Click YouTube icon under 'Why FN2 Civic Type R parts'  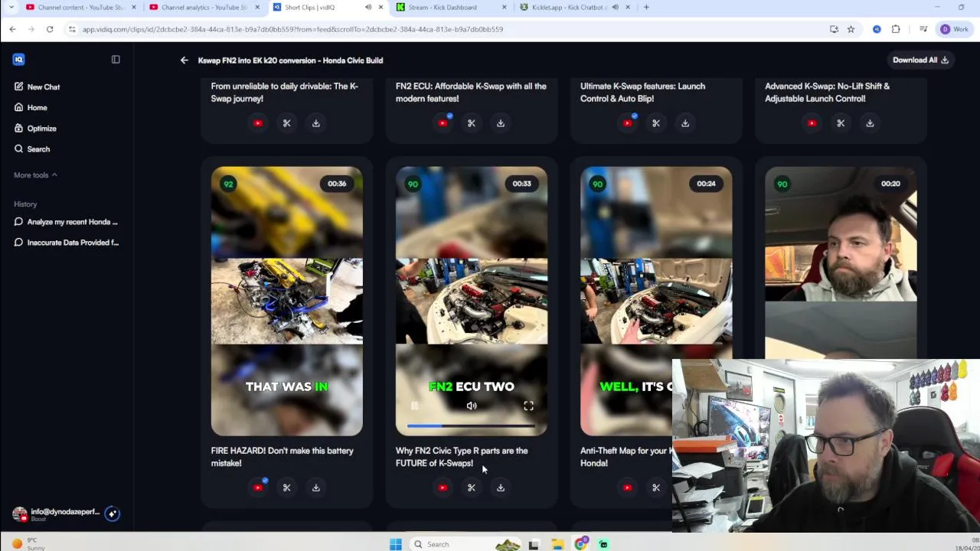click(x=443, y=487)
